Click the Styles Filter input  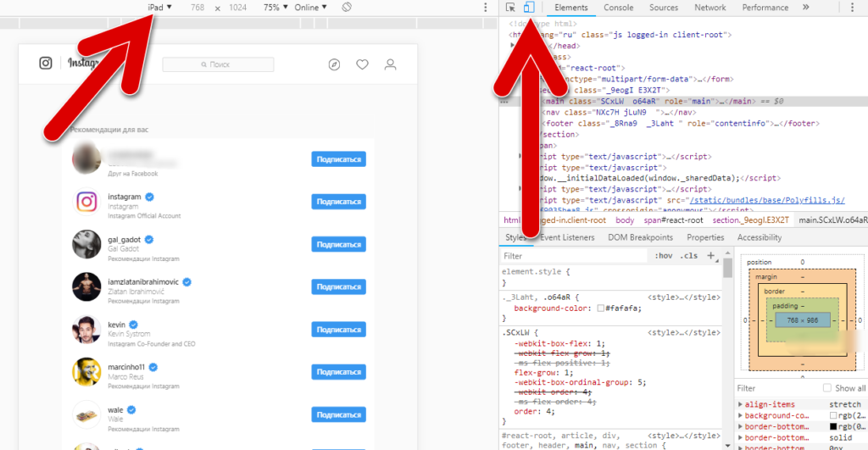(574, 256)
